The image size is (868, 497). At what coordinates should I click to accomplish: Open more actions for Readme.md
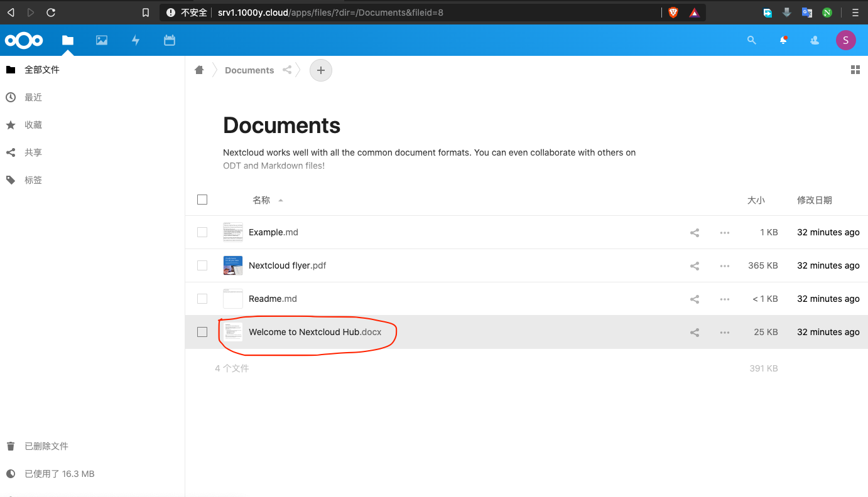[x=725, y=299]
